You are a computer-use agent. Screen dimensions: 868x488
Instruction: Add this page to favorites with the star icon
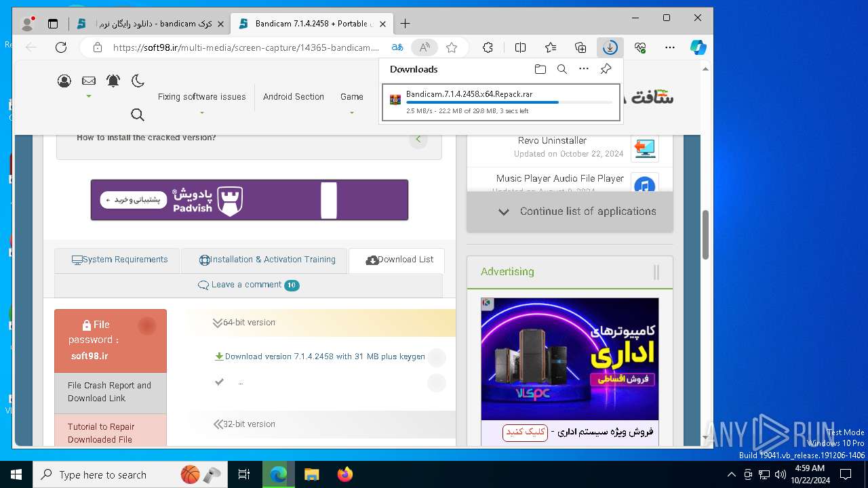click(452, 47)
